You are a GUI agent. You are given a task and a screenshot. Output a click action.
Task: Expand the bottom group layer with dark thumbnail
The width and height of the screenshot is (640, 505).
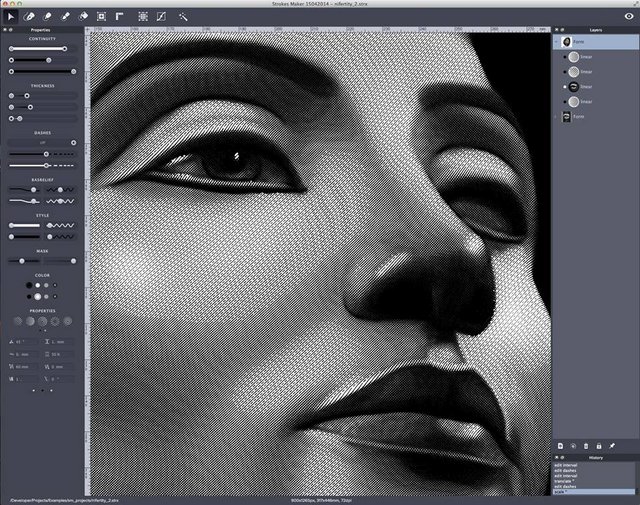pyautogui.click(x=556, y=117)
